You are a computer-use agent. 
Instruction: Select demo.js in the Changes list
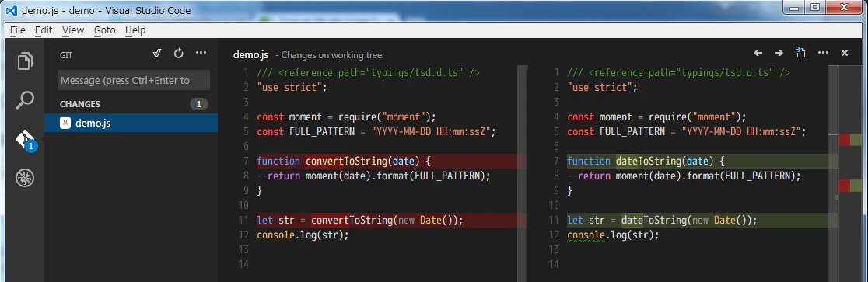point(131,124)
